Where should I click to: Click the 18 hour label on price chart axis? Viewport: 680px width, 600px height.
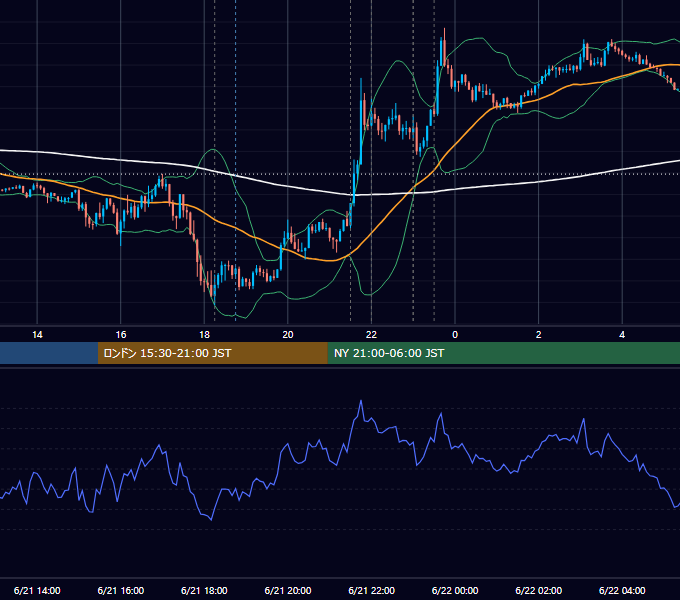[x=204, y=335]
